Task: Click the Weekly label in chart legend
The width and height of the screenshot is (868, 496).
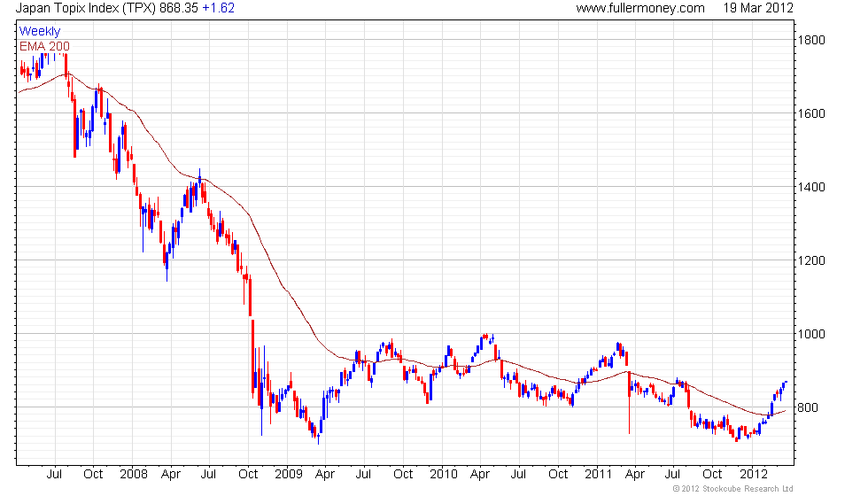Action: pos(39,32)
